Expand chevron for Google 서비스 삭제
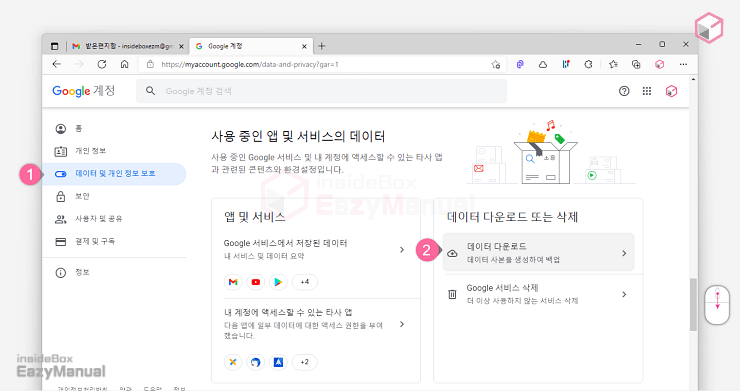The width and height of the screenshot is (740, 391). pyautogui.click(x=624, y=294)
